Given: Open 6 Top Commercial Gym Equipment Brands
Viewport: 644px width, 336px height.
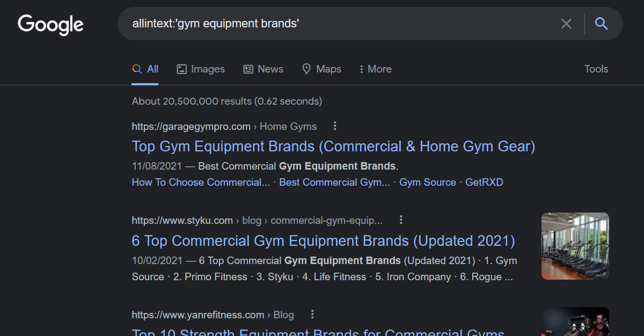Looking at the screenshot, I should (x=323, y=241).
